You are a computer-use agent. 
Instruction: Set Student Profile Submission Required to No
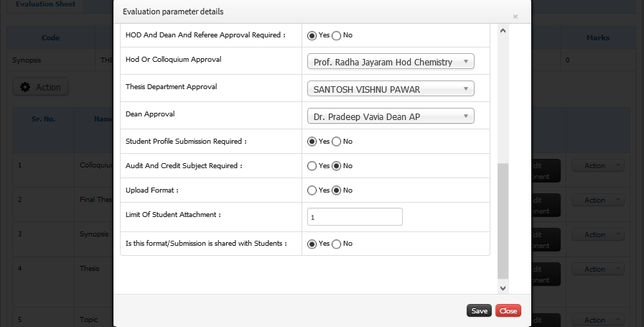pyautogui.click(x=337, y=142)
